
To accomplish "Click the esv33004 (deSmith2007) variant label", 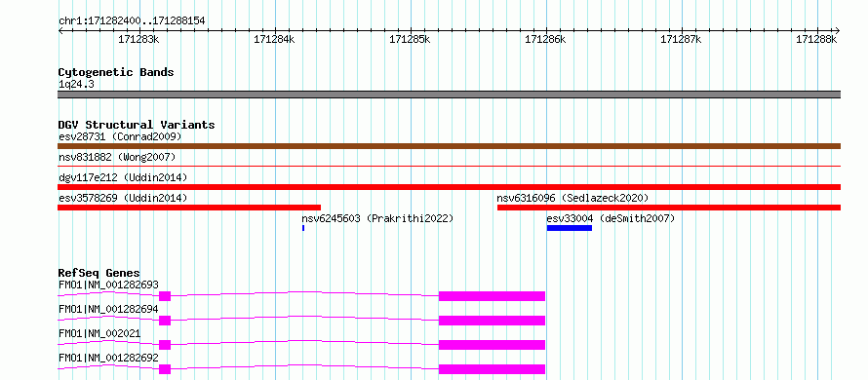I will [611, 218].
